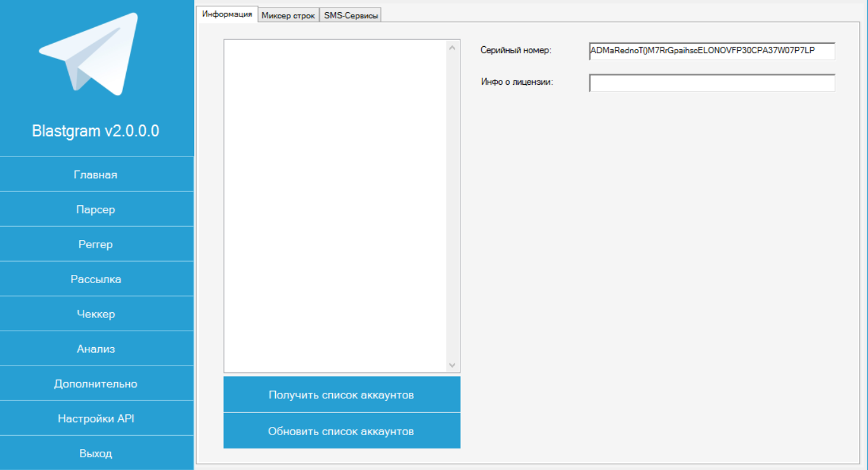The image size is (868, 470).
Task: Open the Рассылка mailing section
Action: click(x=96, y=279)
